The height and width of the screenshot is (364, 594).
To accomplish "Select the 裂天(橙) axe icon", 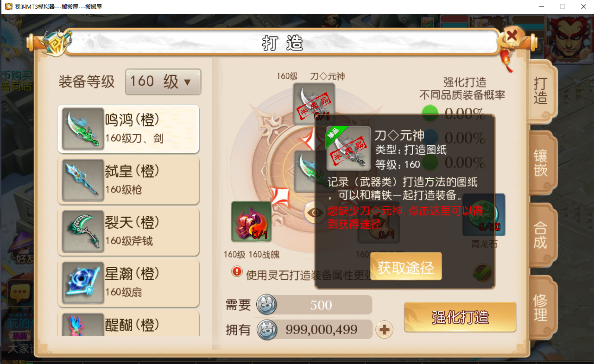I will point(83,232).
